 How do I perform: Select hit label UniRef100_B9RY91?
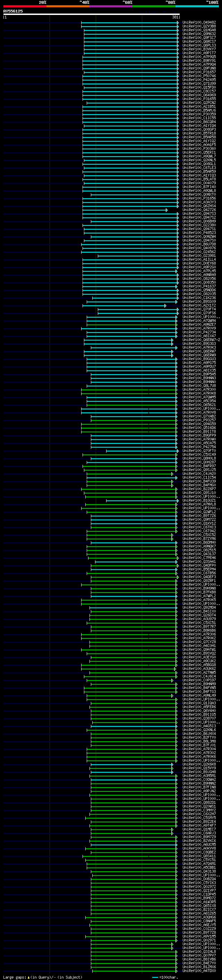(x=199, y=60)
